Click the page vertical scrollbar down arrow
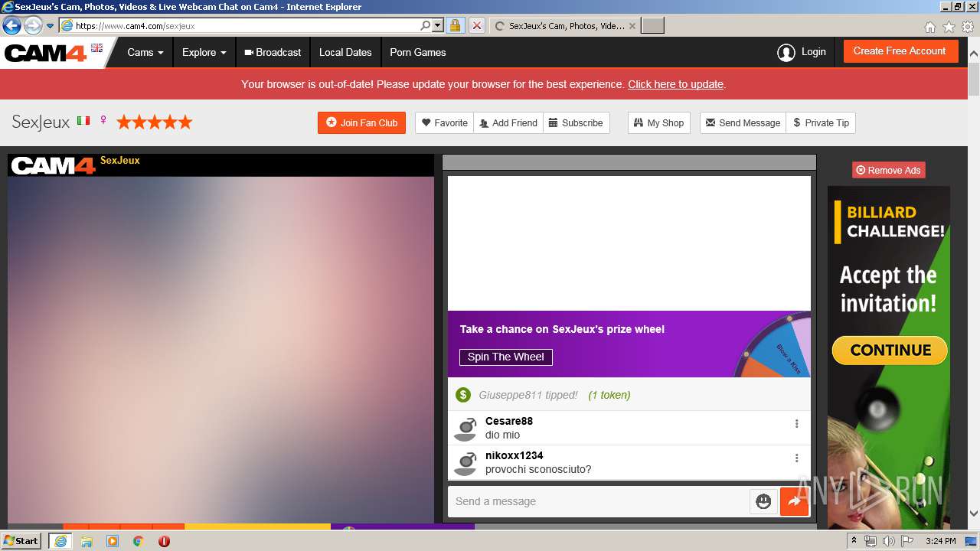This screenshot has width=980, height=551. click(x=974, y=514)
